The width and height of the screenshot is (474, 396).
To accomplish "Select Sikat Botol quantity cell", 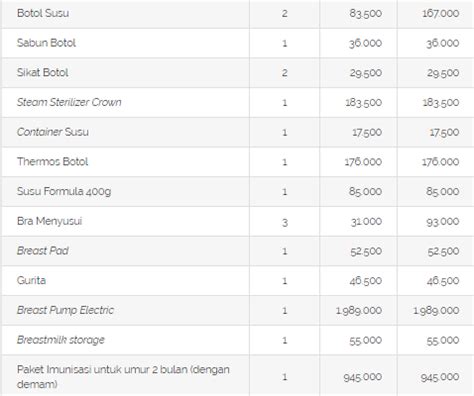I will [284, 73].
